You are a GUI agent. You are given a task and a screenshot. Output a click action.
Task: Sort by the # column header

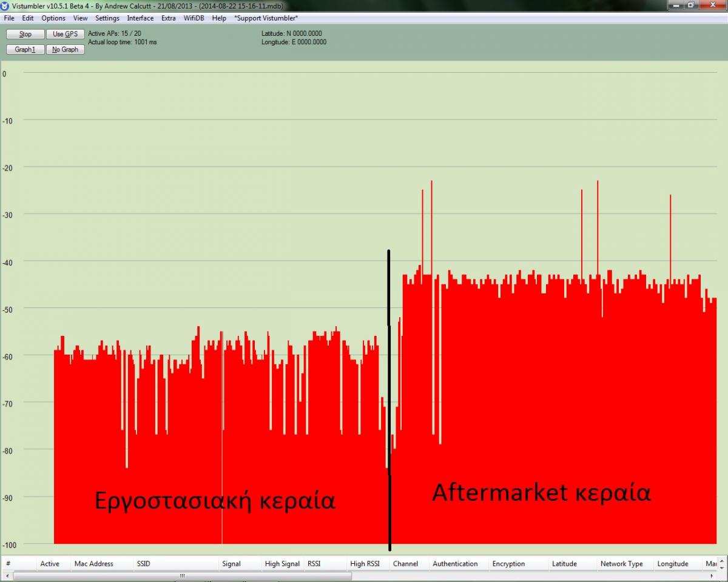(x=19, y=564)
